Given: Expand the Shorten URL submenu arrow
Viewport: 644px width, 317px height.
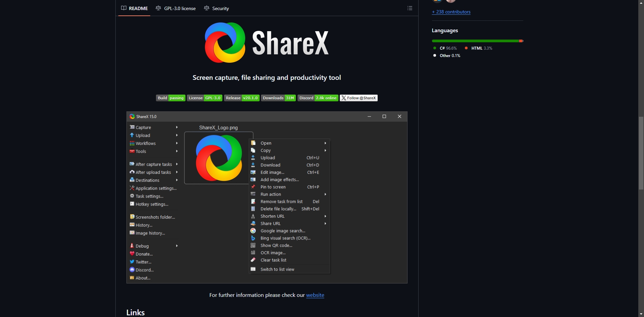Looking at the screenshot, I should click(x=325, y=216).
